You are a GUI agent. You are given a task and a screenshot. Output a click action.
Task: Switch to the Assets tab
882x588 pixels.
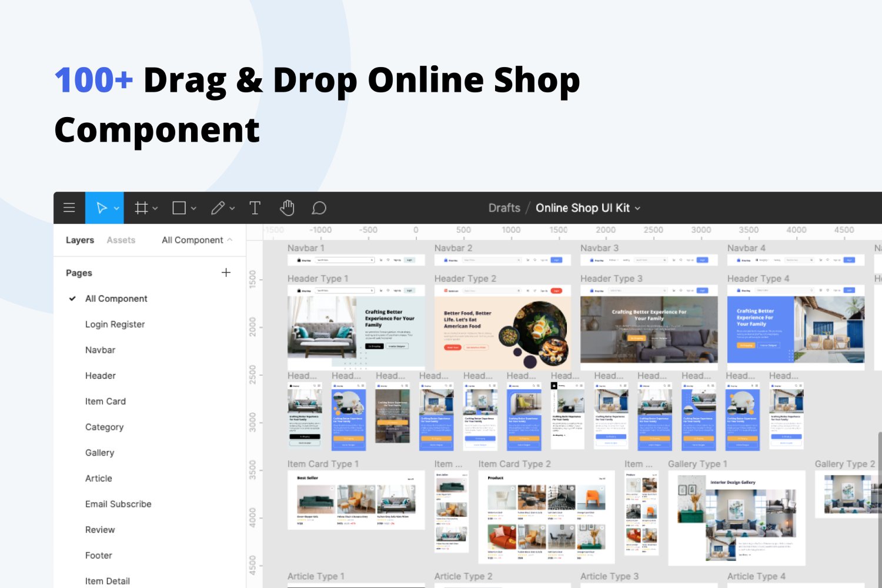coord(121,240)
